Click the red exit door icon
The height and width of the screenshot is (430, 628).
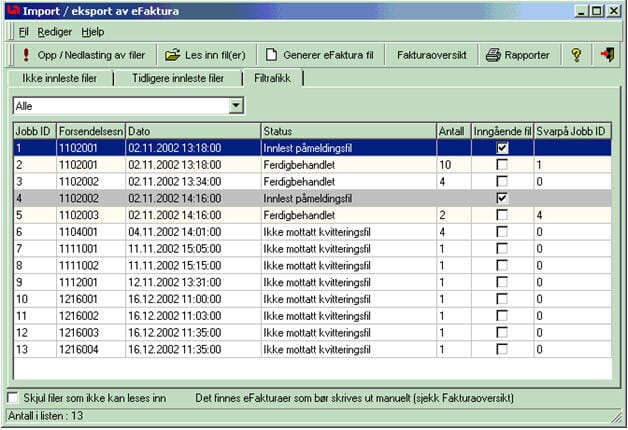click(x=607, y=55)
